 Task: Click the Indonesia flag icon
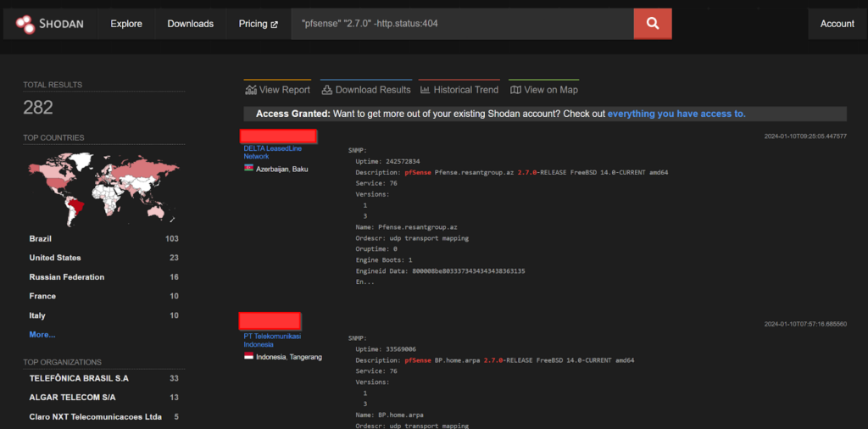[x=248, y=356]
